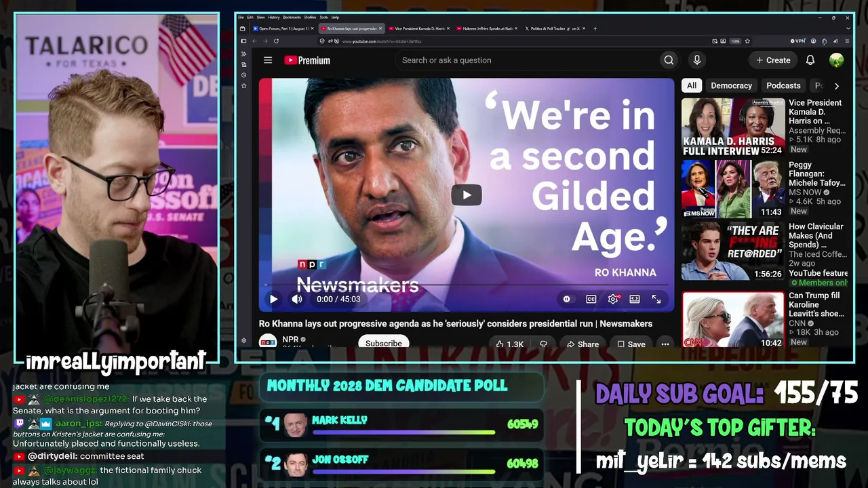Viewport: 868px width, 488px height.
Task: Mute the video volume
Action: pos(297,299)
